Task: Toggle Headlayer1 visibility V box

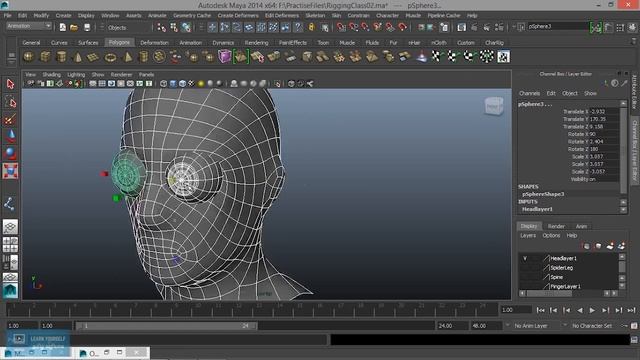Action: pos(525,258)
